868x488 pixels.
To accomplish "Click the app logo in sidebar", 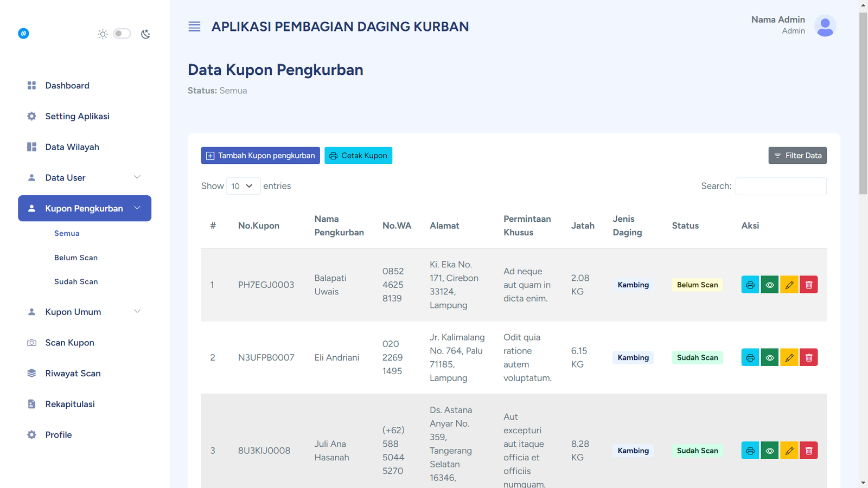I will click(23, 34).
